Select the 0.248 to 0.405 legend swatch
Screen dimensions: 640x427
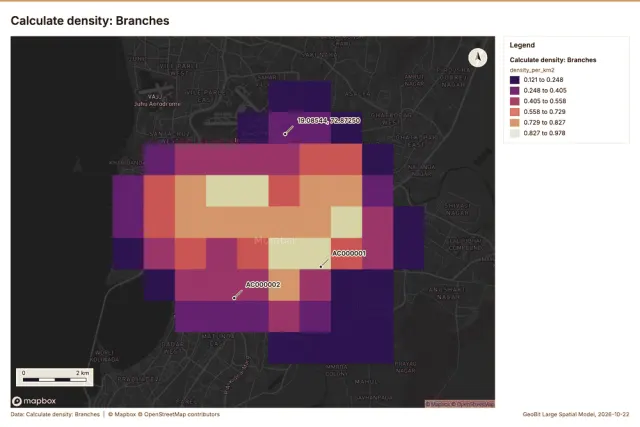(515, 91)
